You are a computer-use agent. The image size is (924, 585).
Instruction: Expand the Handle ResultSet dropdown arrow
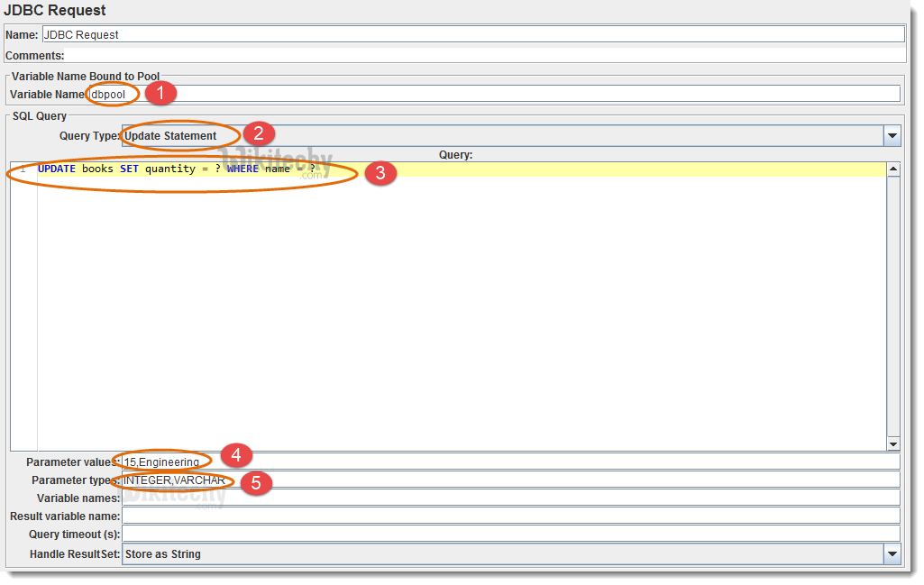tap(892, 553)
